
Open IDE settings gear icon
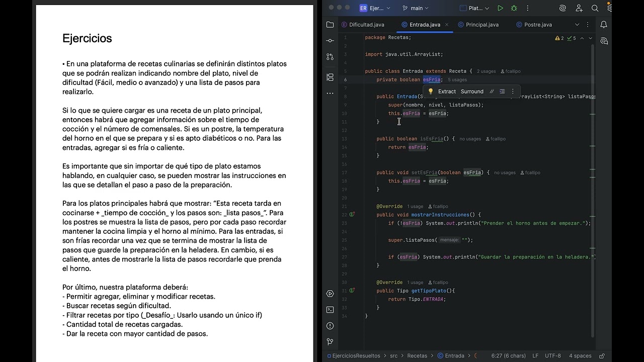[609, 8]
